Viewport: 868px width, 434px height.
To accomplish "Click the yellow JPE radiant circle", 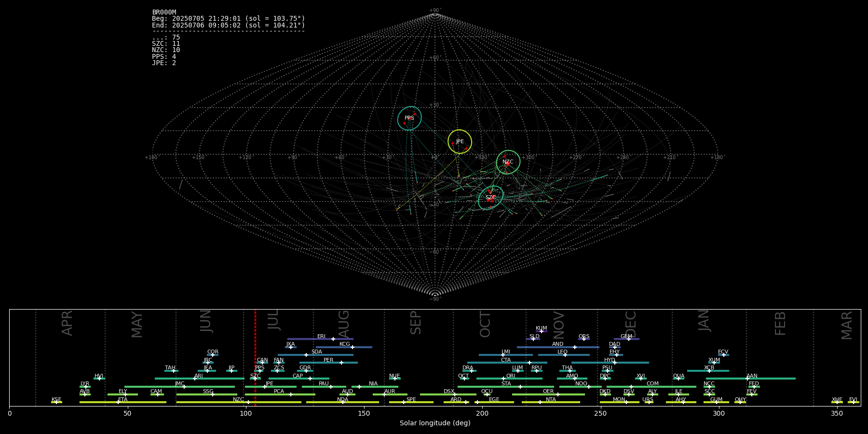I will (460, 142).
